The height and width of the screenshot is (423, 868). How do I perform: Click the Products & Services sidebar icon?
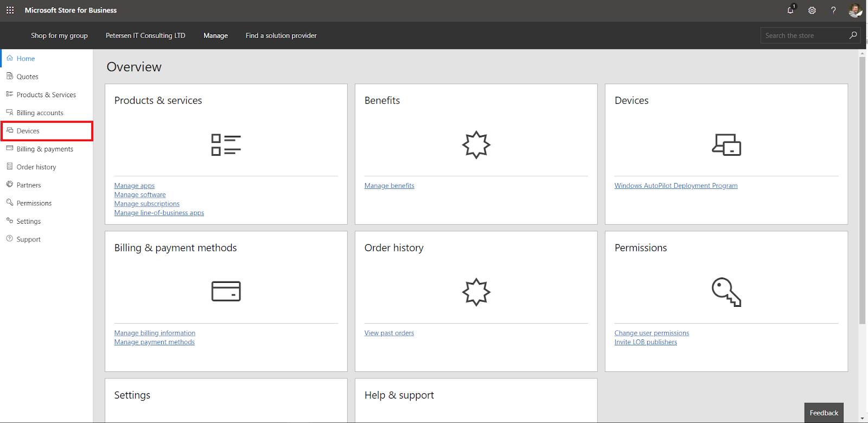tap(10, 94)
